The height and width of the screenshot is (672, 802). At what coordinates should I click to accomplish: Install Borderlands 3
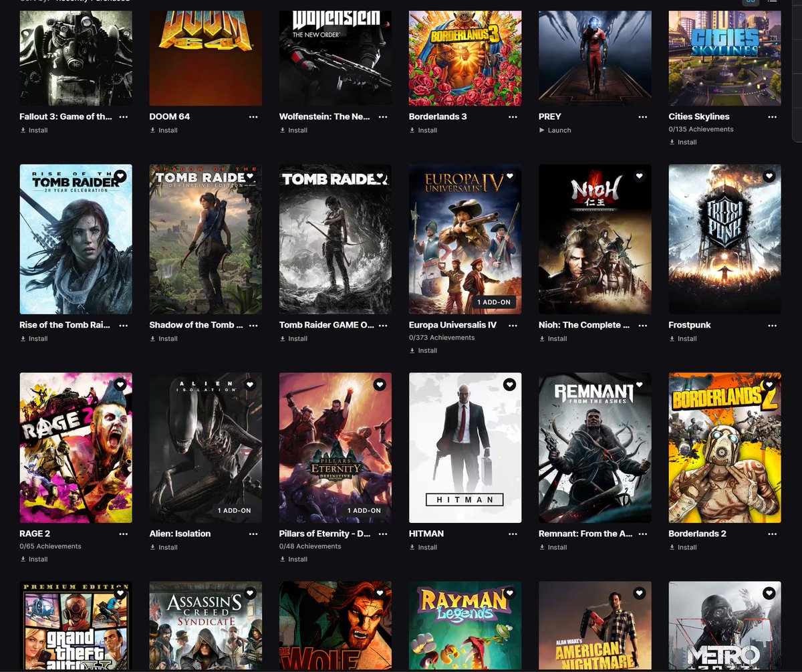[423, 130]
